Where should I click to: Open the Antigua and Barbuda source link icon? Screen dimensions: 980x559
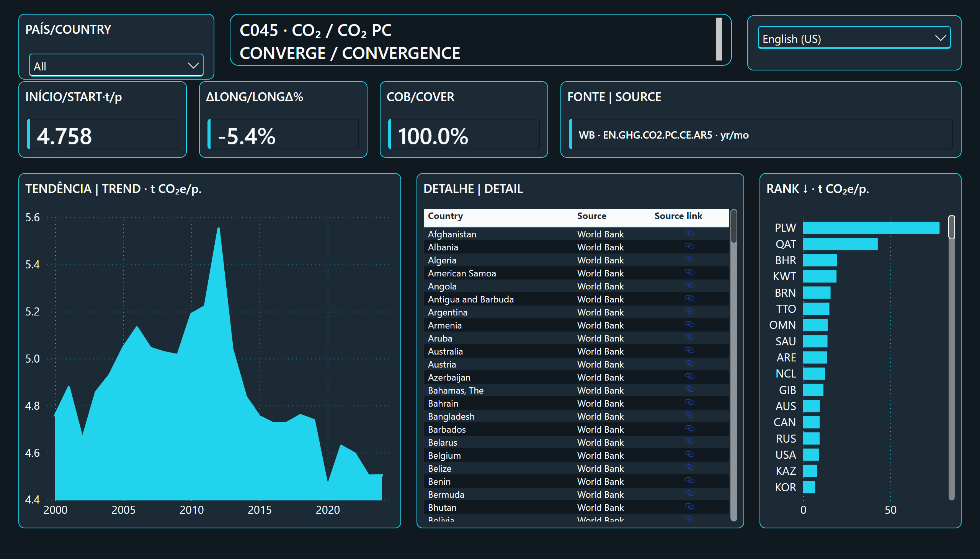point(689,298)
